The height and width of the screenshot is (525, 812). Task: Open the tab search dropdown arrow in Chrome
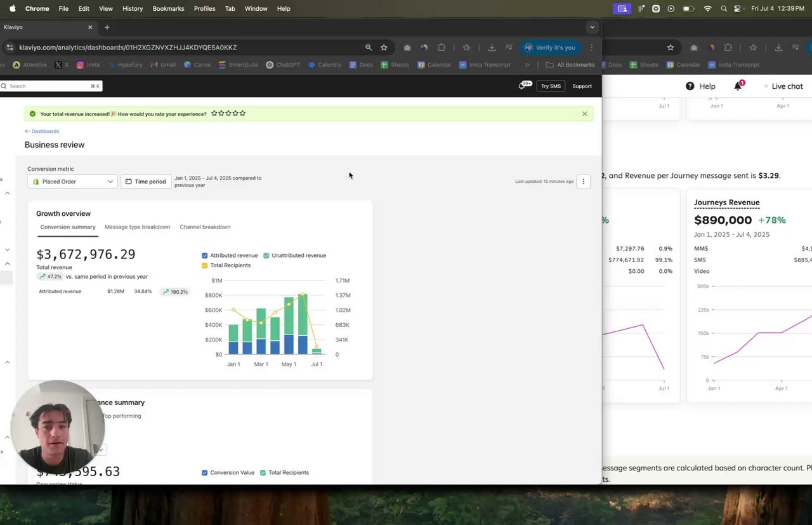pos(592,27)
